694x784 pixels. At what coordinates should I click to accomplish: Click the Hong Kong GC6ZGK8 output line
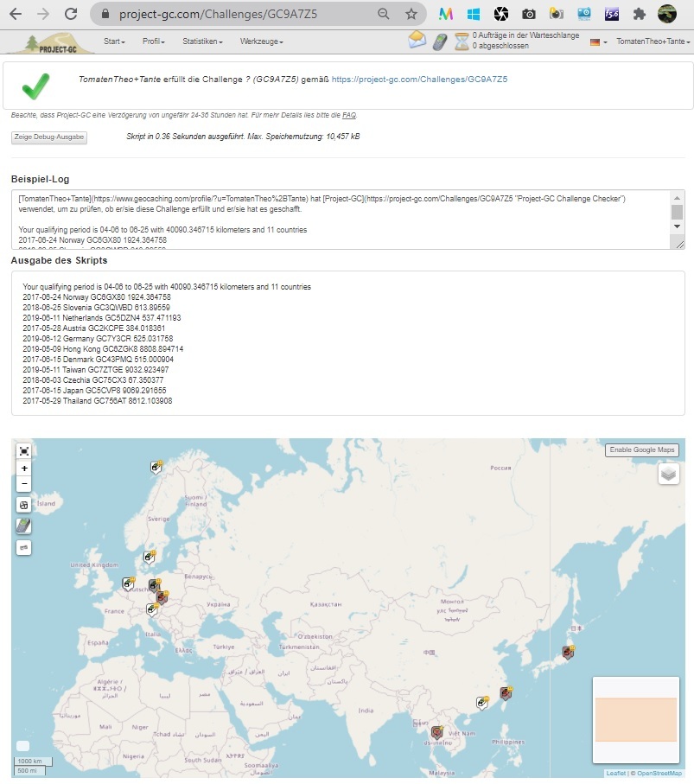(x=103, y=349)
